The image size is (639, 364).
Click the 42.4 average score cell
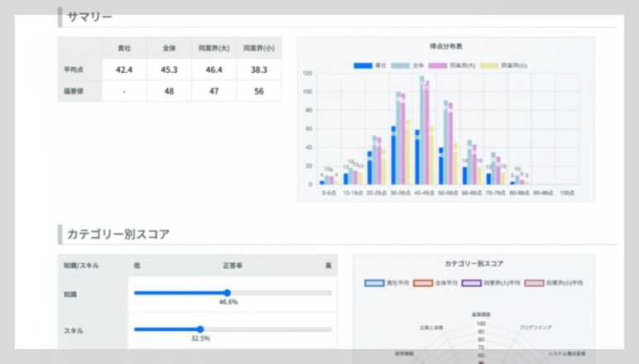coord(124,69)
